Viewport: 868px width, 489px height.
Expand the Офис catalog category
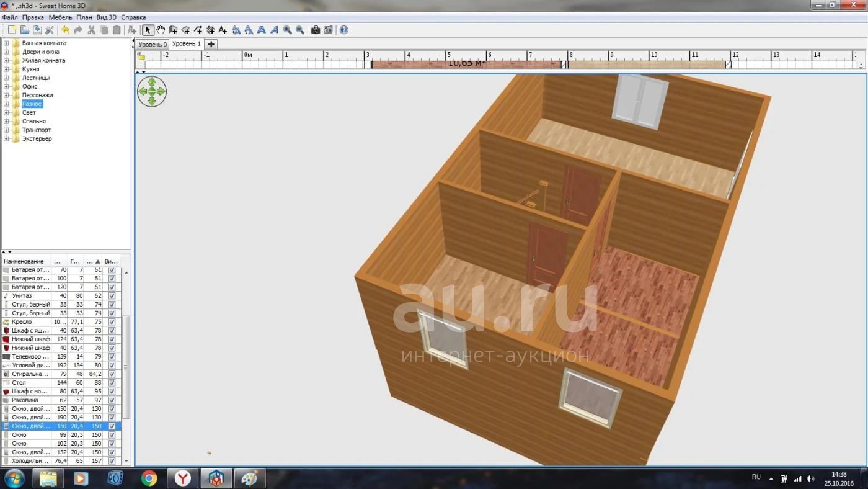point(6,87)
